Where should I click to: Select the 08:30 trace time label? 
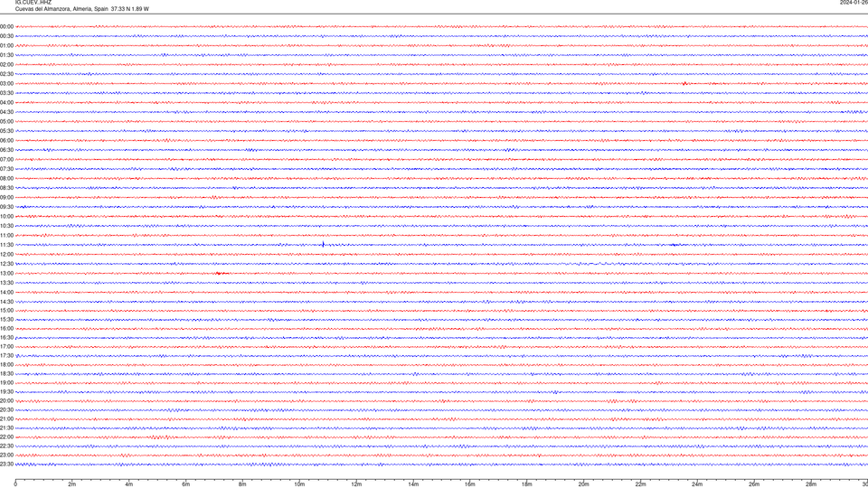[x=6, y=188]
